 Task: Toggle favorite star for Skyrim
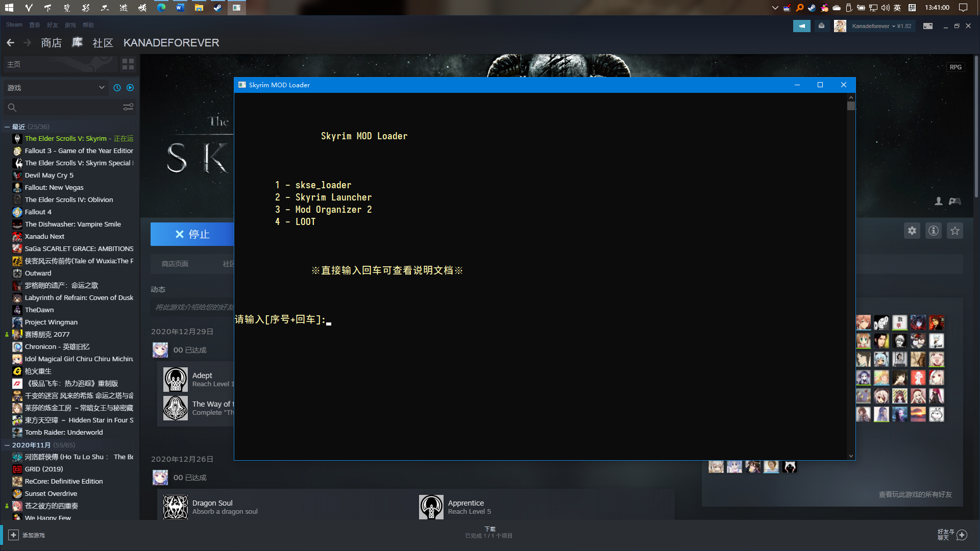point(955,231)
